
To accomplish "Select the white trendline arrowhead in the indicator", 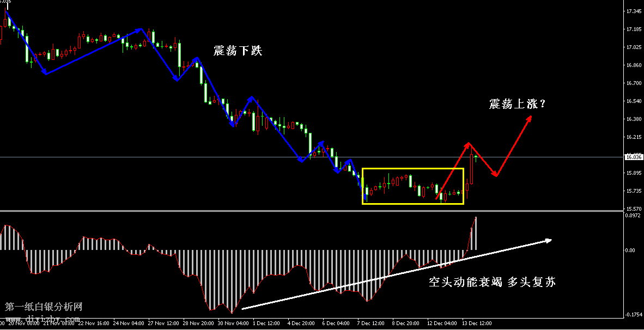I will (549, 240).
